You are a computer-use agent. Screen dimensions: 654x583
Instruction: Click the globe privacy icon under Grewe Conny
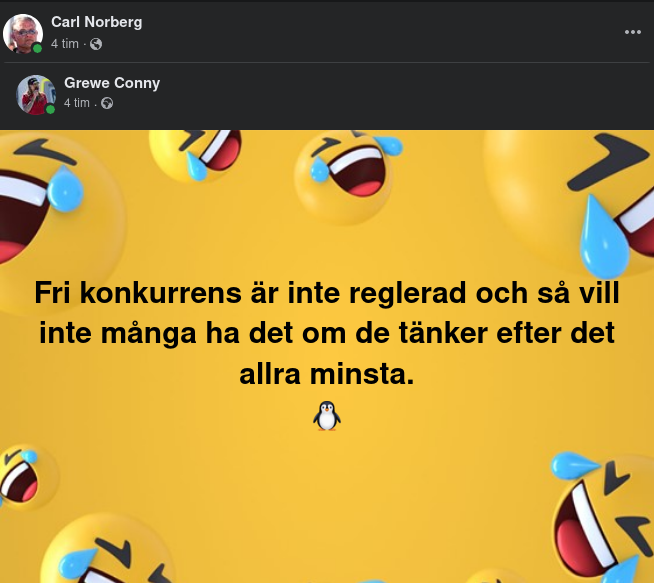107,103
